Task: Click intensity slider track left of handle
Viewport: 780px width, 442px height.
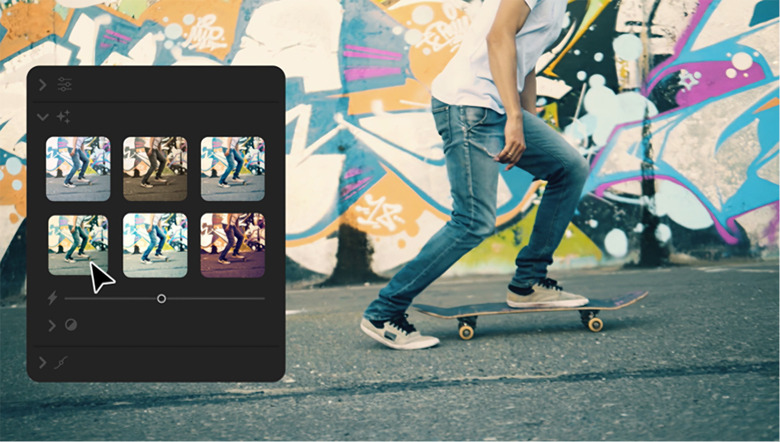Action: coord(110,298)
